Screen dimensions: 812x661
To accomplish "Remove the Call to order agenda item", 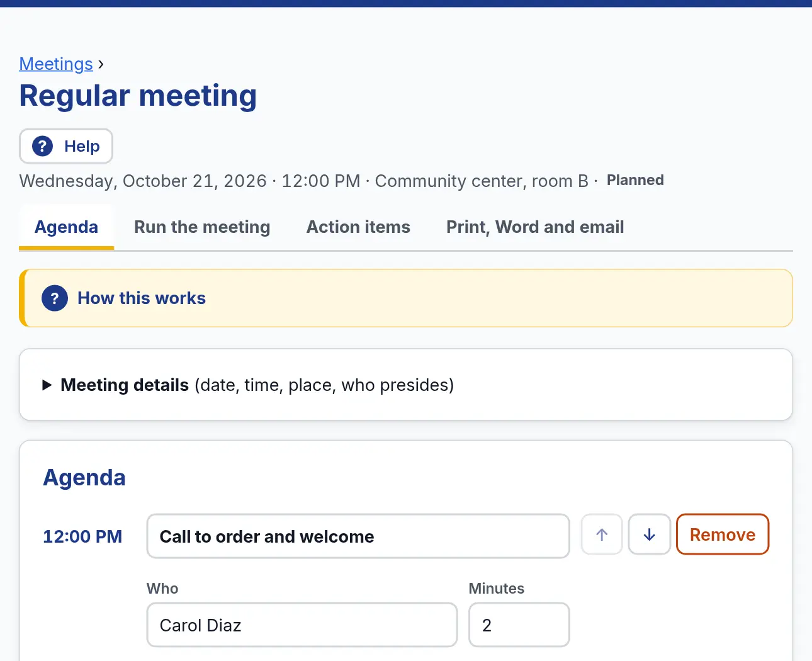I will click(723, 534).
